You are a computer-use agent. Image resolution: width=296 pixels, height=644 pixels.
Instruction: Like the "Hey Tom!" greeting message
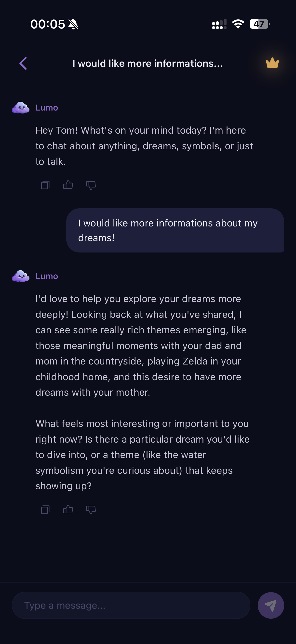[68, 185]
